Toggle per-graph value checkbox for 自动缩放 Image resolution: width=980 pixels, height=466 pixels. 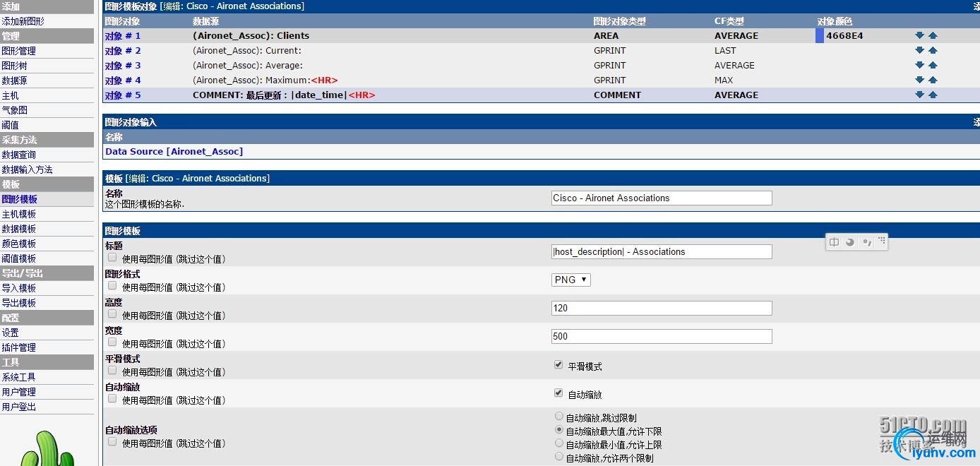coord(112,399)
